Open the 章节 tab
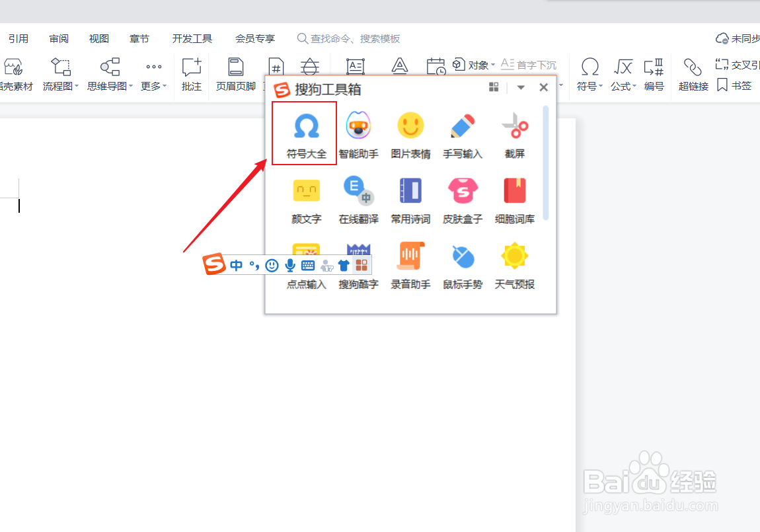 tap(139, 39)
